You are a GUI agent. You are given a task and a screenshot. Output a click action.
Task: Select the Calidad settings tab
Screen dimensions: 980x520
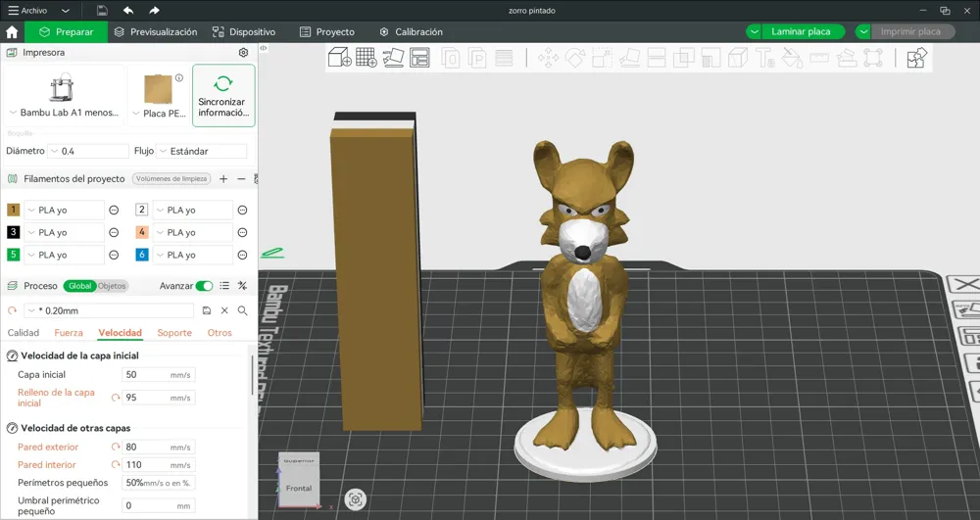(24, 333)
